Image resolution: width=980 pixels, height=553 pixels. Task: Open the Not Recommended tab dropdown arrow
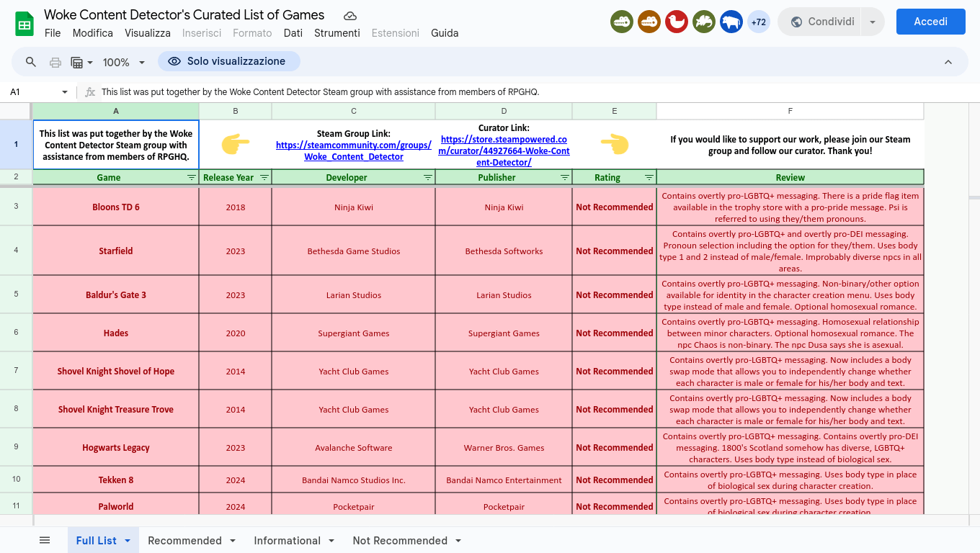pos(458,541)
